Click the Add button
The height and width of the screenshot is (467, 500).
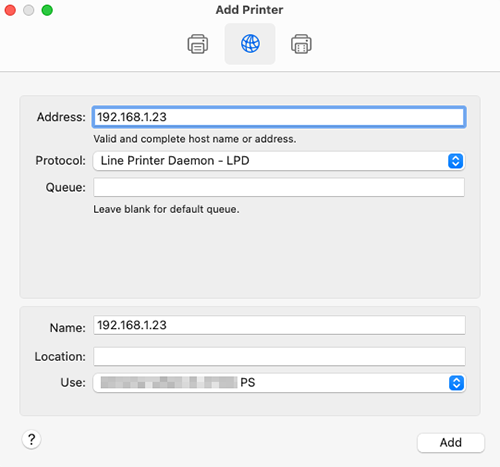pyautogui.click(x=451, y=443)
